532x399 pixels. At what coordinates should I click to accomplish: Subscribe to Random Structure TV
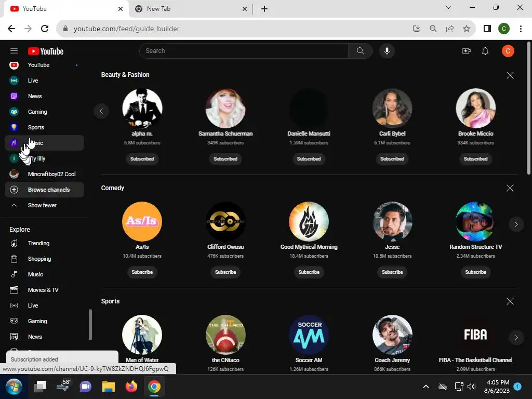coord(476,272)
